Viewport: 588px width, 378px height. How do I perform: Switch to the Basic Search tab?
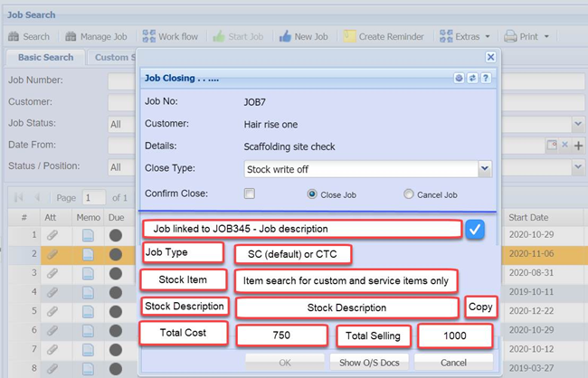pyautogui.click(x=46, y=57)
